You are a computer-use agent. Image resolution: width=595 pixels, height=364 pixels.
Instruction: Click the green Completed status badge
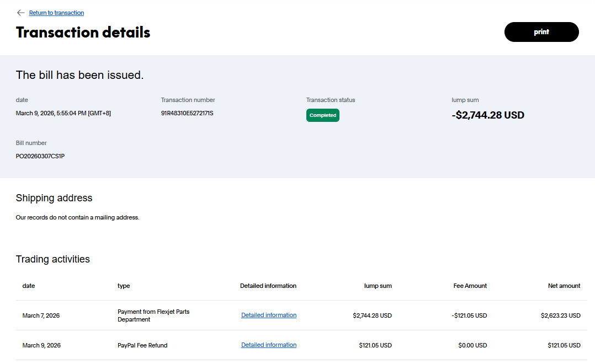point(322,115)
